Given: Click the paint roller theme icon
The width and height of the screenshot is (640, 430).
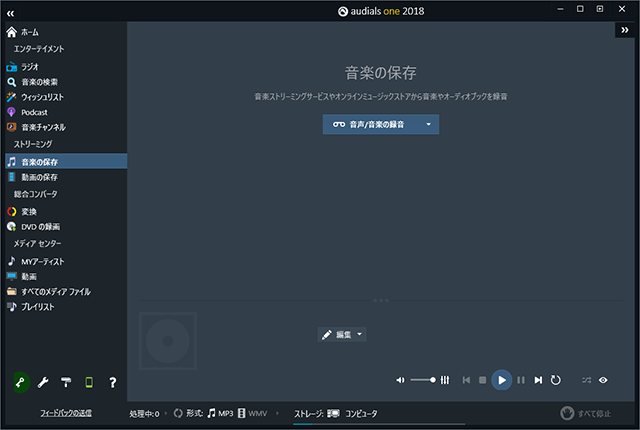Looking at the screenshot, I should pyautogui.click(x=66, y=382).
